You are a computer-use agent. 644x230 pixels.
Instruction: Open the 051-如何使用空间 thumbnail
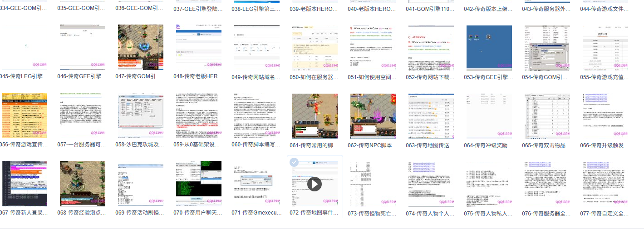click(373, 47)
